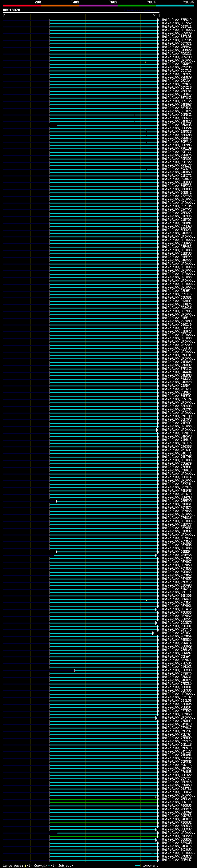197x868 pixels.
Task: Choose hit UniRef100_C4J929
Action: click(176, 50)
